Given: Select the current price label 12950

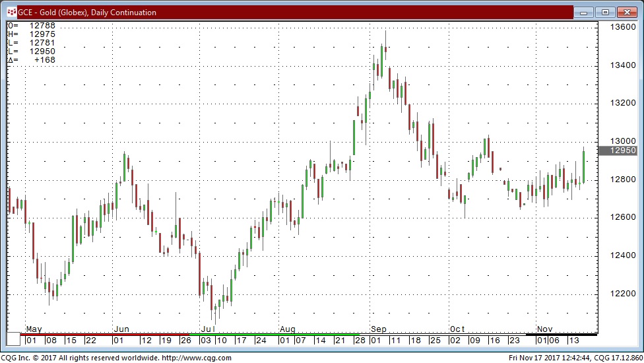Looking at the screenshot, I should (x=620, y=150).
